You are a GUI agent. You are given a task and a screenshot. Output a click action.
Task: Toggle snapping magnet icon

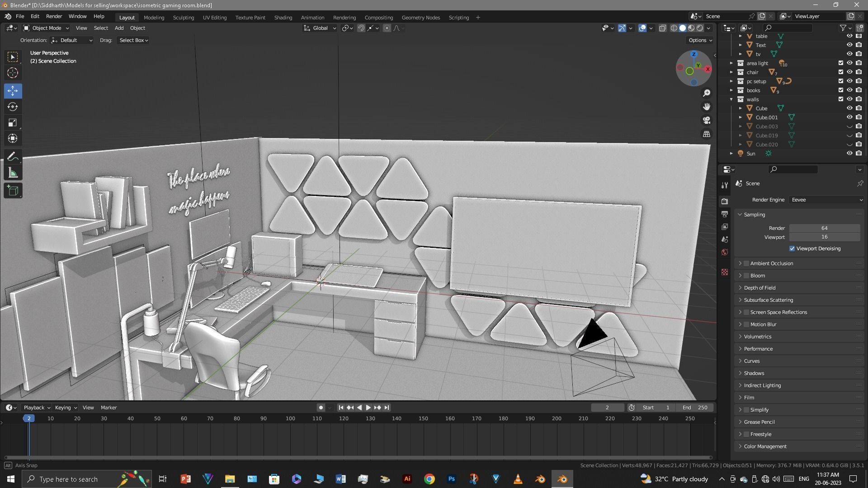361,28
